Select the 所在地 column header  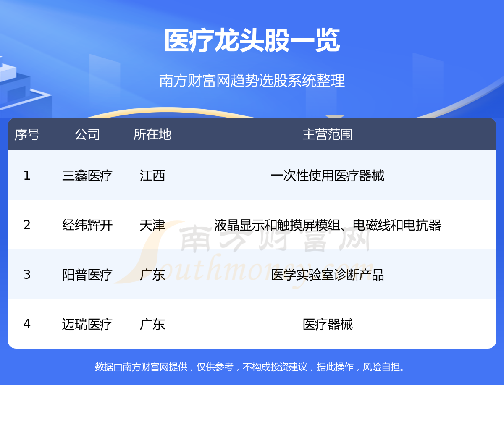(x=152, y=134)
